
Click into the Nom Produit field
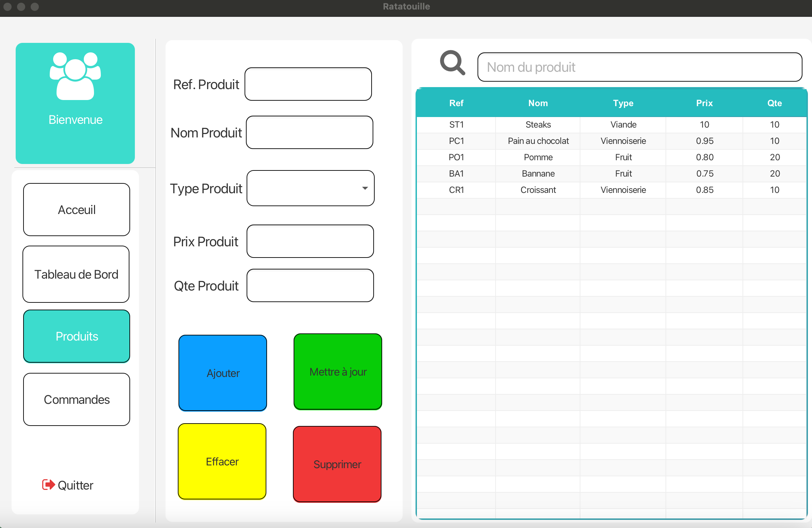tap(309, 133)
